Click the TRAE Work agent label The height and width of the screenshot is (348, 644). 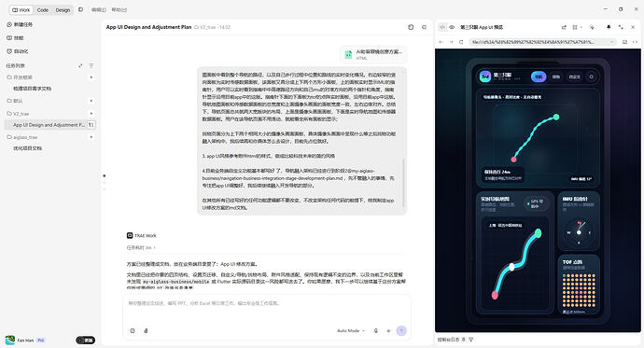tap(142, 235)
